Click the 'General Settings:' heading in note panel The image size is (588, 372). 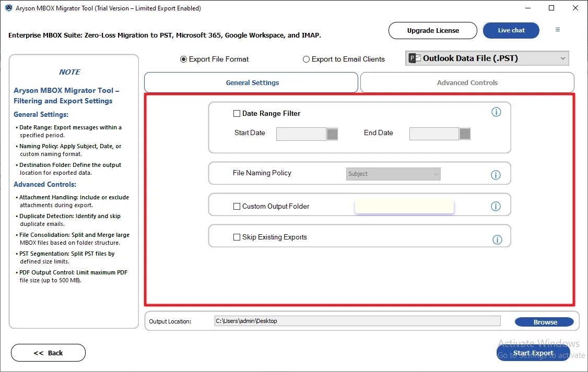(41, 115)
